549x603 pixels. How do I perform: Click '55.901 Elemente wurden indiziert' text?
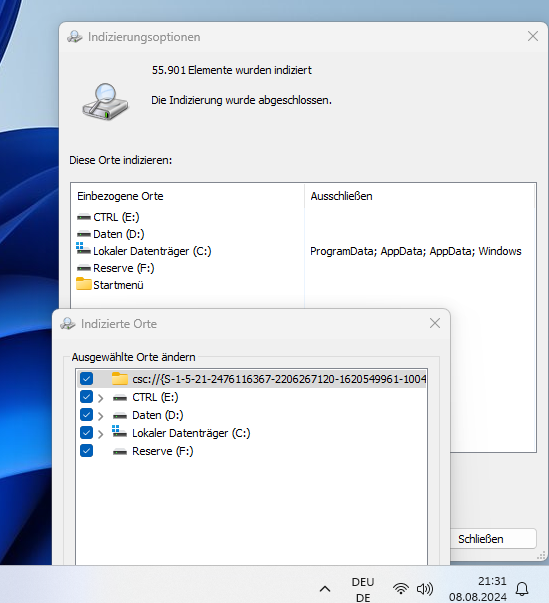pyautogui.click(x=232, y=70)
